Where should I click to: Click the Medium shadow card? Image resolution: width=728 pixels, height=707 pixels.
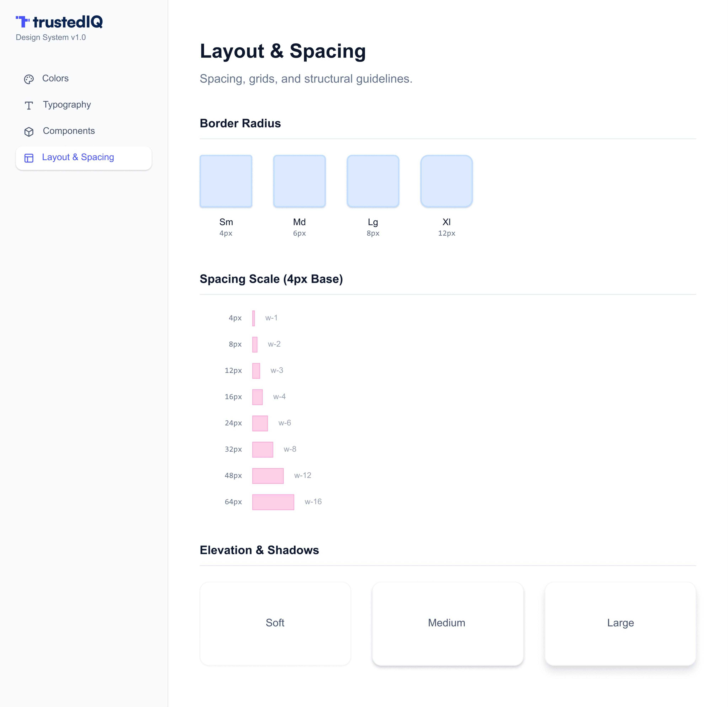click(x=447, y=623)
